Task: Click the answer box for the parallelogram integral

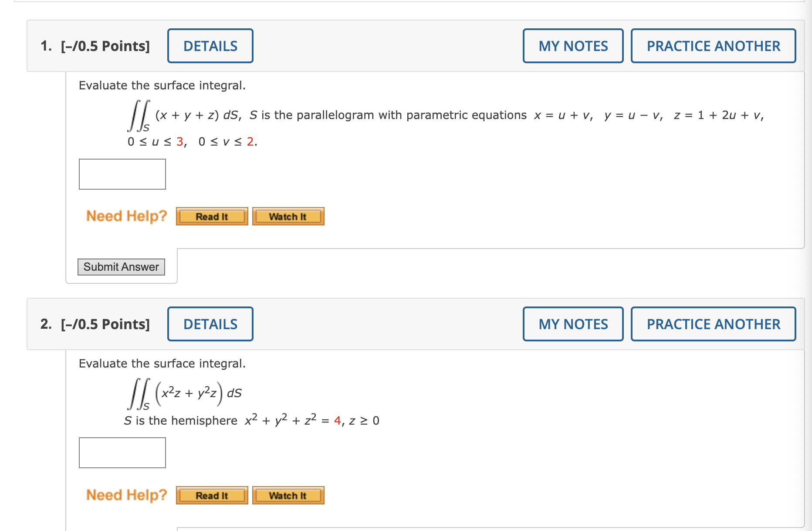Action: click(x=122, y=174)
